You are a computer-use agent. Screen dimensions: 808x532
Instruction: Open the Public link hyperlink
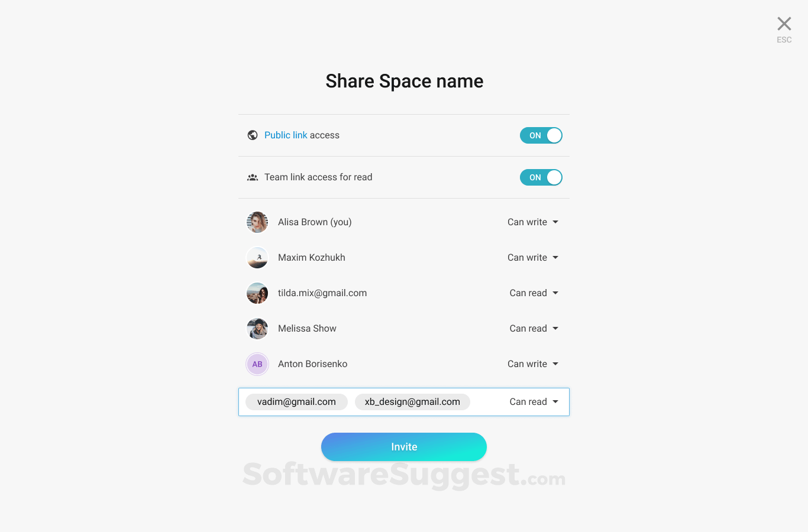coord(286,135)
